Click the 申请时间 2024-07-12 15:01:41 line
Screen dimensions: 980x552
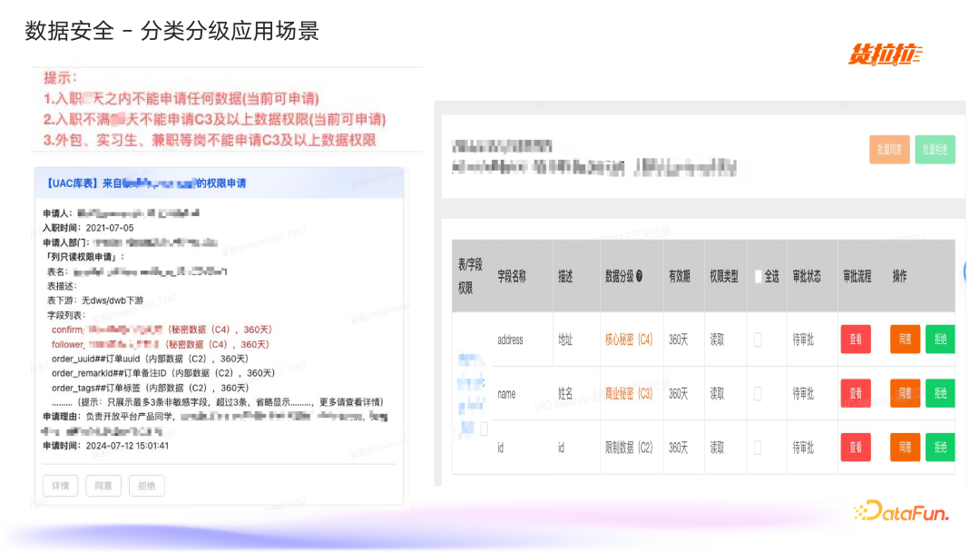[x=105, y=446]
